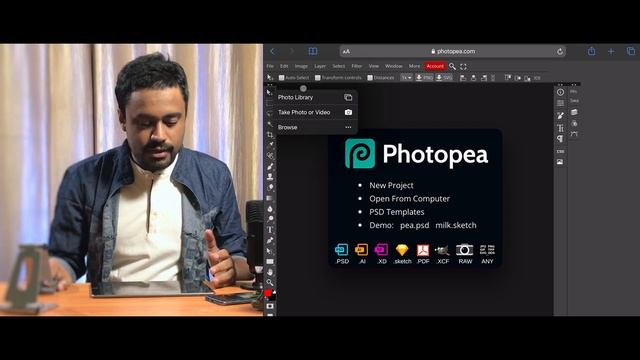Select the Crop tool
640x360 pixels.
click(x=270, y=135)
